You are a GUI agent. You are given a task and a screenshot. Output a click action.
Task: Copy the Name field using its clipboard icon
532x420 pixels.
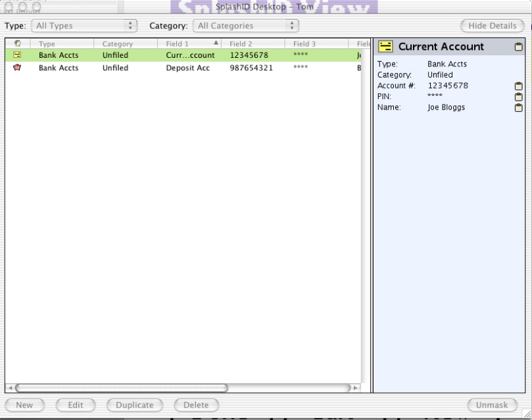pos(518,108)
